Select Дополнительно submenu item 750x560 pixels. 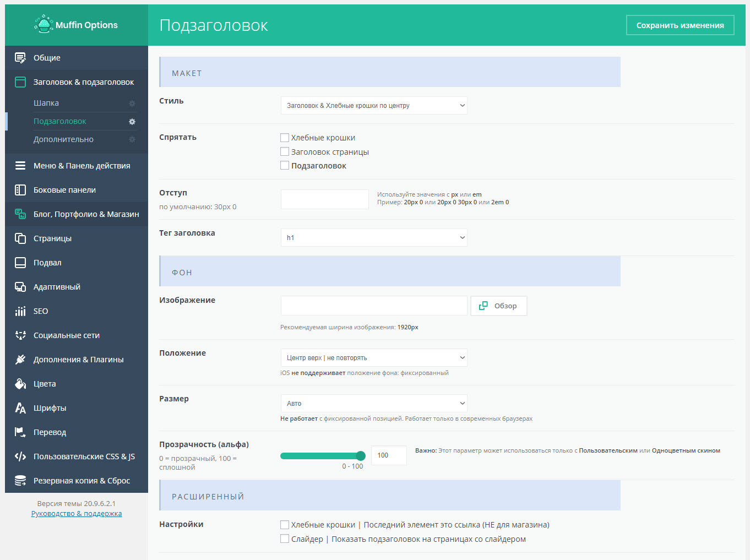click(x=63, y=139)
